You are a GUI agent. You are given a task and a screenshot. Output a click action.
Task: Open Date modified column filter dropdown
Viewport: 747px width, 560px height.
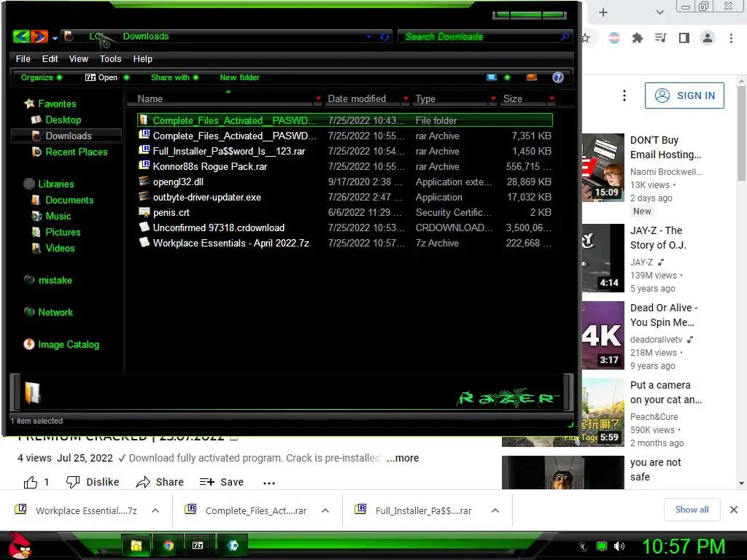406,98
